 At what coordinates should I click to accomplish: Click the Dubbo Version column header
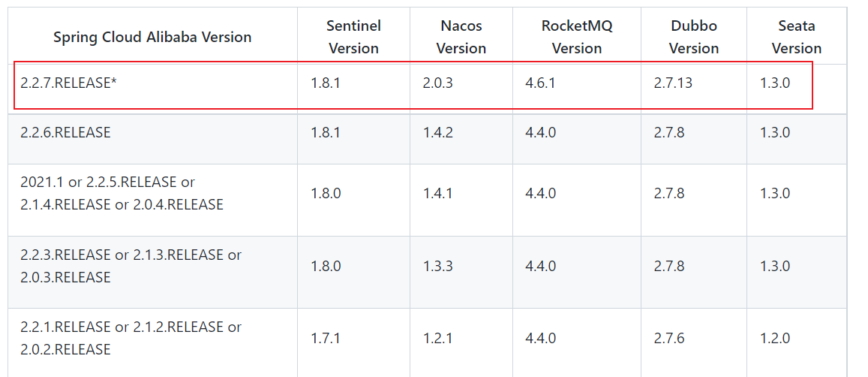[x=694, y=37]
